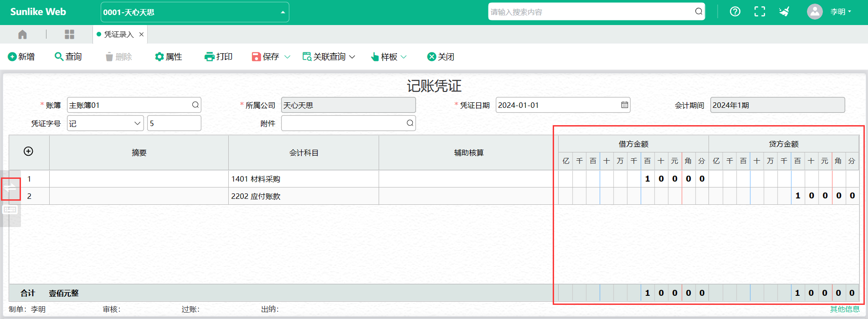Open 属性 settings
Image resolution: width=868 pixels, height=319 pixels.
(x=169, y=57)
